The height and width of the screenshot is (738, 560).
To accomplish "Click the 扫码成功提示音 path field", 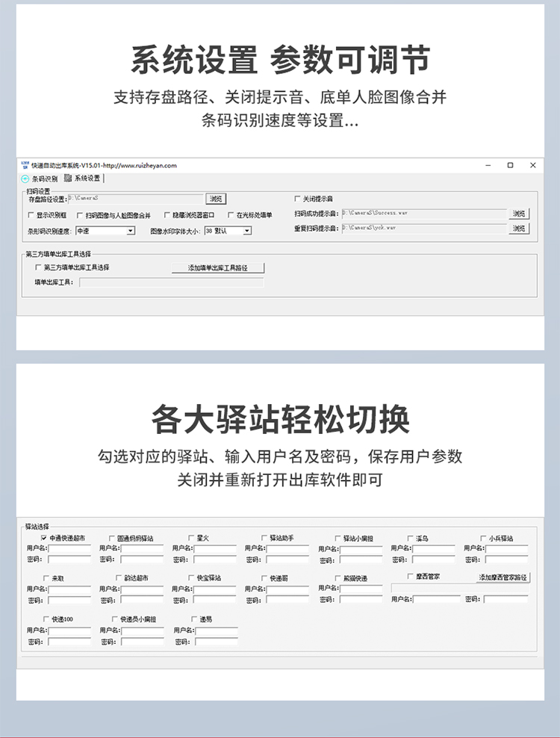I will (x=424, y=213).
